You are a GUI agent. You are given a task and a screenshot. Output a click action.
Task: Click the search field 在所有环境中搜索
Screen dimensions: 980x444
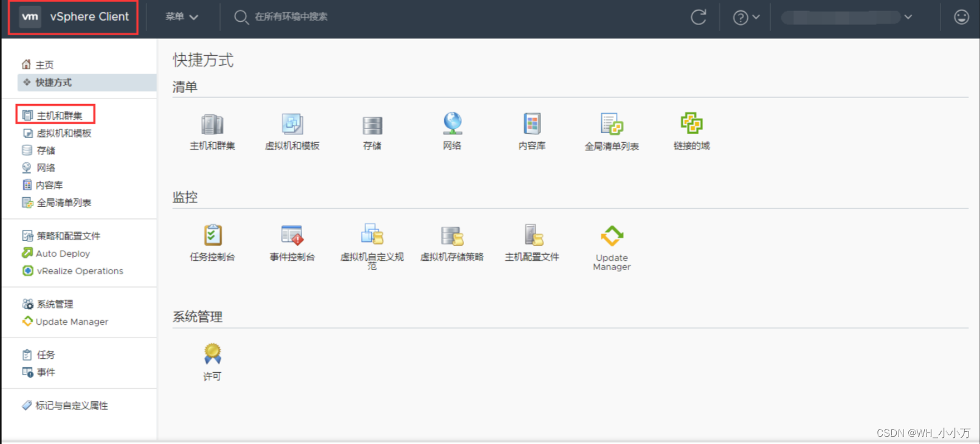click(291, 17)
